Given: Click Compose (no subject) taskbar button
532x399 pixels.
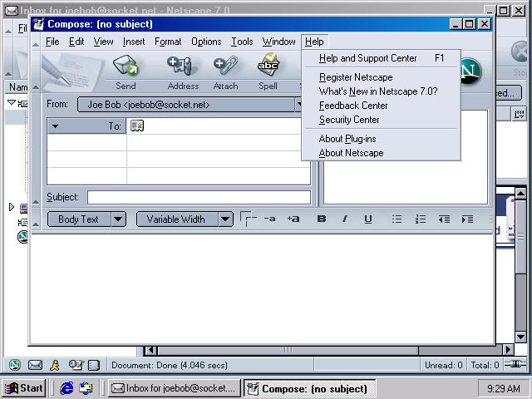Looking at the screenshot, I should point(309,388).
